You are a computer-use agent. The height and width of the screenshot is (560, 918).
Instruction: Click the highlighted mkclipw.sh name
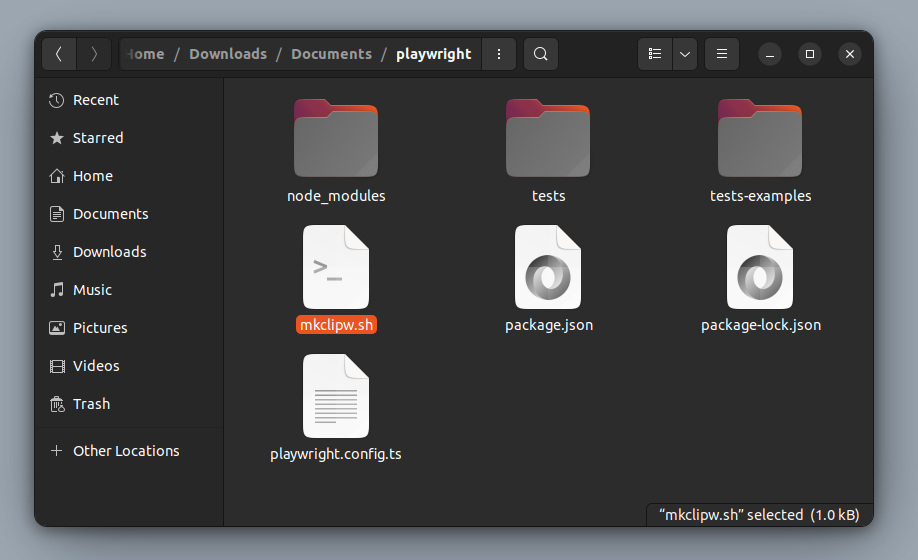pos(336,325)
